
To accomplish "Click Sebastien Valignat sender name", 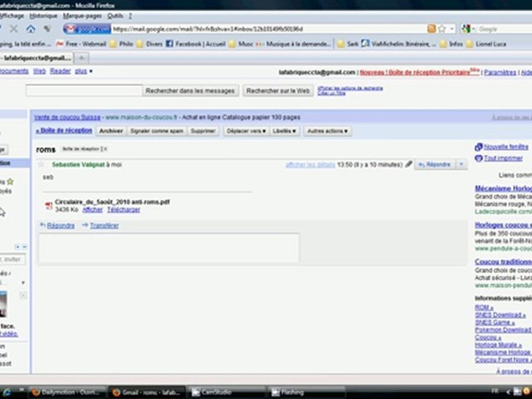I will pos(78,165).
